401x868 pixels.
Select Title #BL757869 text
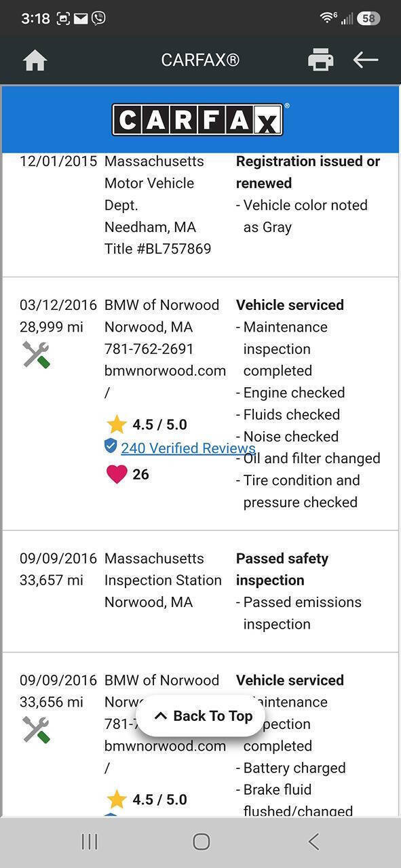(x=157, y=249)
